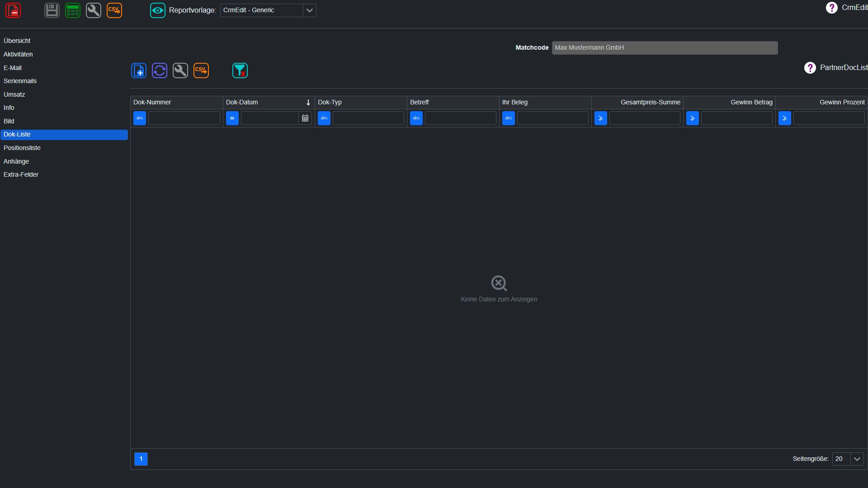Select the Info sidebar item
Screen dimensions: 868x488
pos(64,108)
